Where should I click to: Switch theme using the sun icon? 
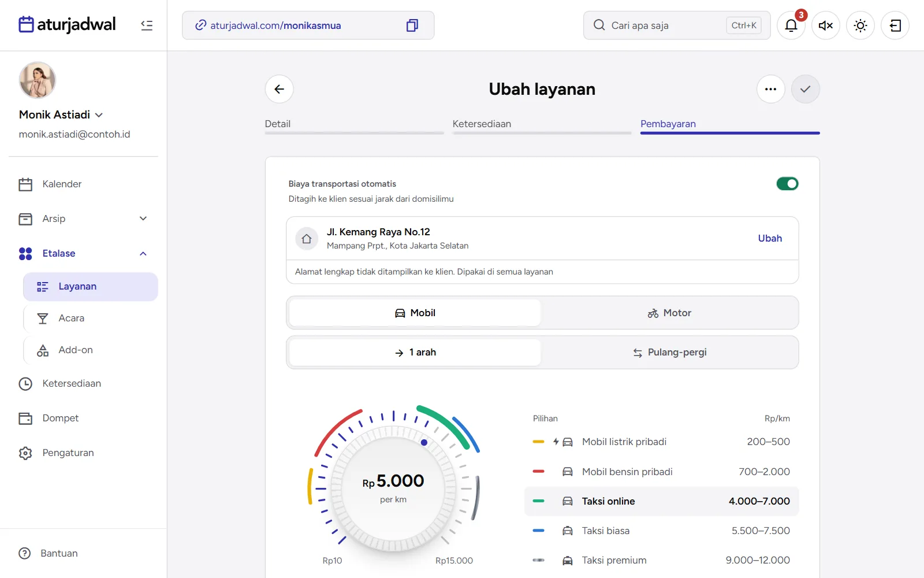pyautogui.click(x=860, y=25)
